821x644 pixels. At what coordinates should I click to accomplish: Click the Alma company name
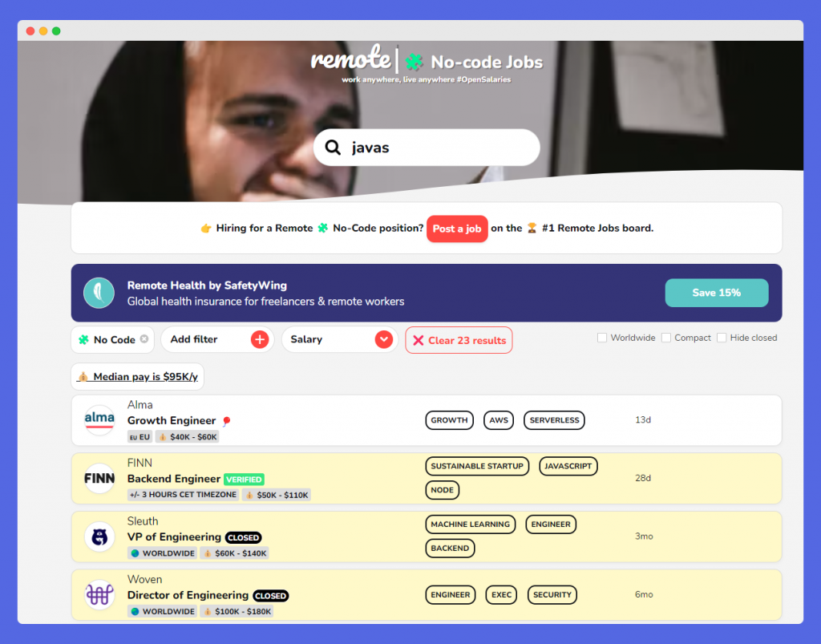click(x=140, y=405)
